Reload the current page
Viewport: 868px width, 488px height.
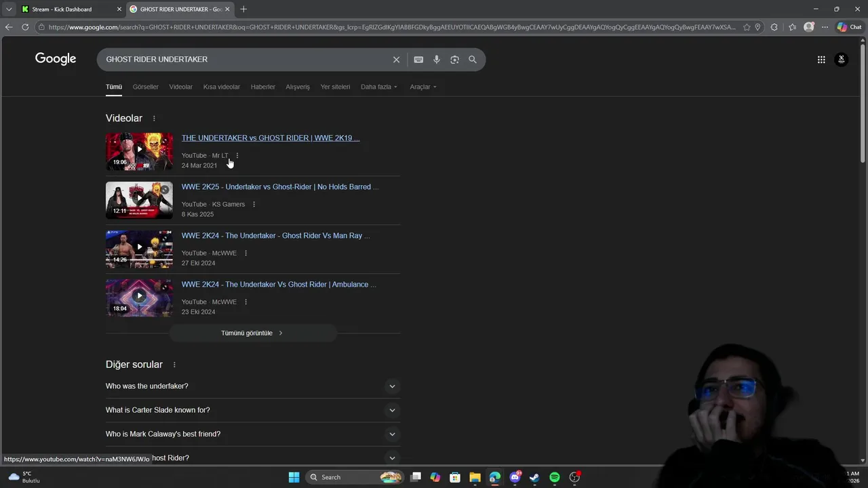(25, 27)
